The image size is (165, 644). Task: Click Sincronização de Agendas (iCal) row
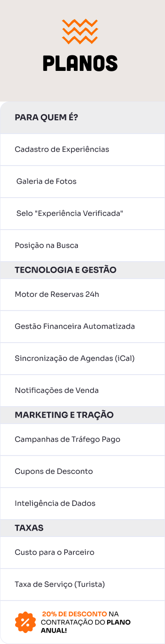point(82,359)
